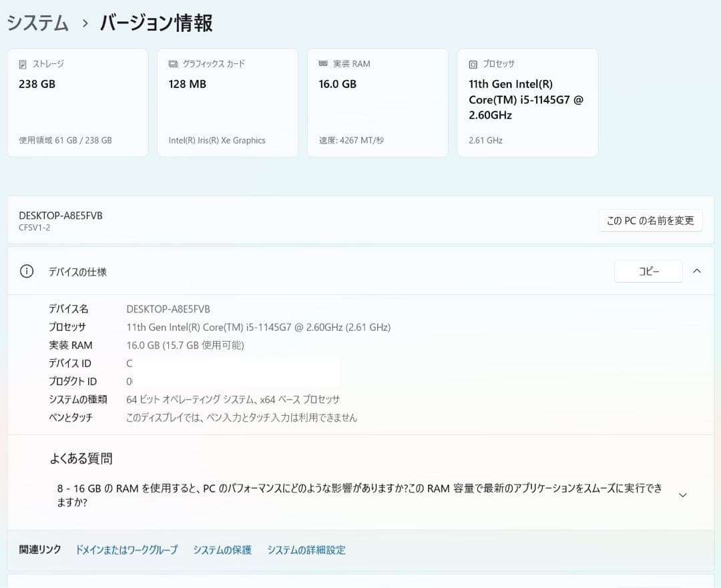The width and height of the screenshot is (721, 588).
Task: Open the システムの保護 link
Action: (222, 550)
